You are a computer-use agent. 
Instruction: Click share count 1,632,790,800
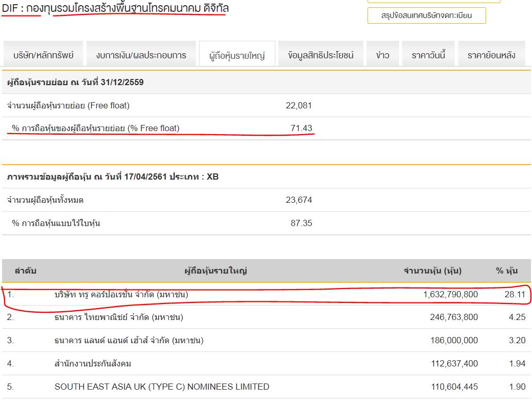pyautogui.click(x=450, y=294)
